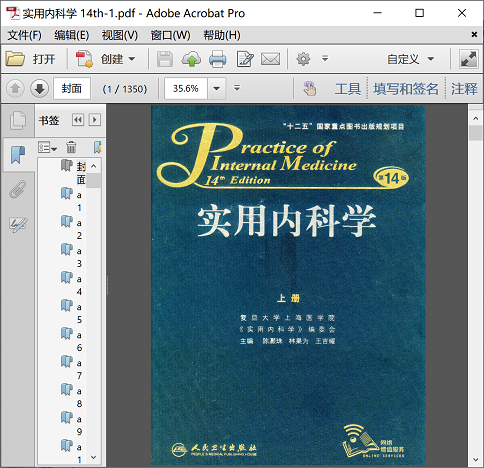Viewport: 484px width, 468px height.
Task: Select bookmark a 3
Action: tap(79, 257)
